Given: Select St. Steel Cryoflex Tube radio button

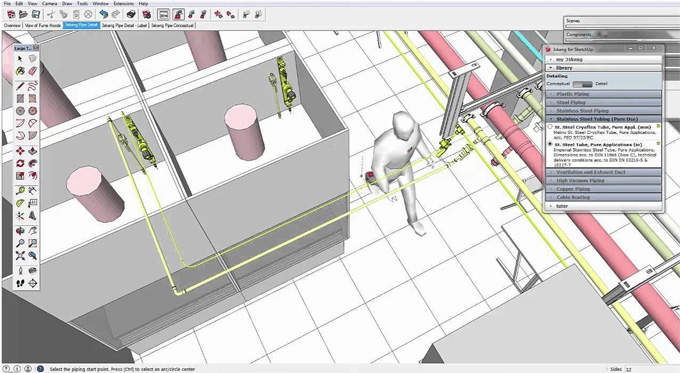Looking at the screenshot, I should coord(550,127).
